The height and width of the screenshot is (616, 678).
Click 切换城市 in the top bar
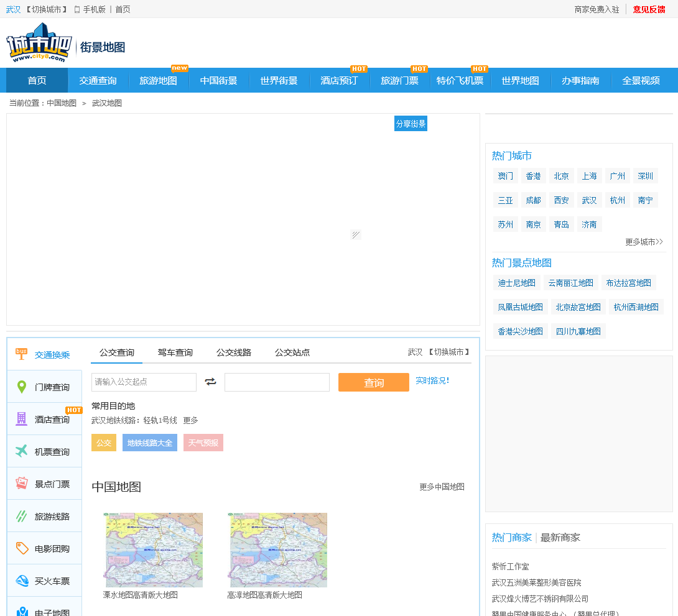[x=47, y=9]
